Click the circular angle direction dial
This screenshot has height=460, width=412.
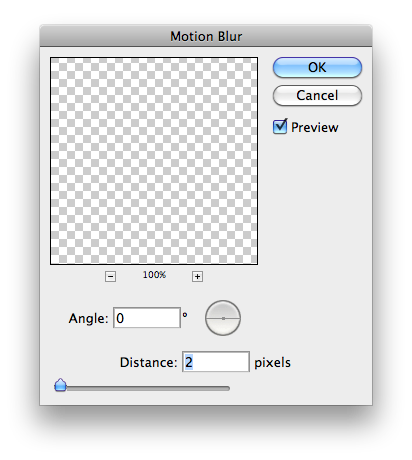click(223, 318)
